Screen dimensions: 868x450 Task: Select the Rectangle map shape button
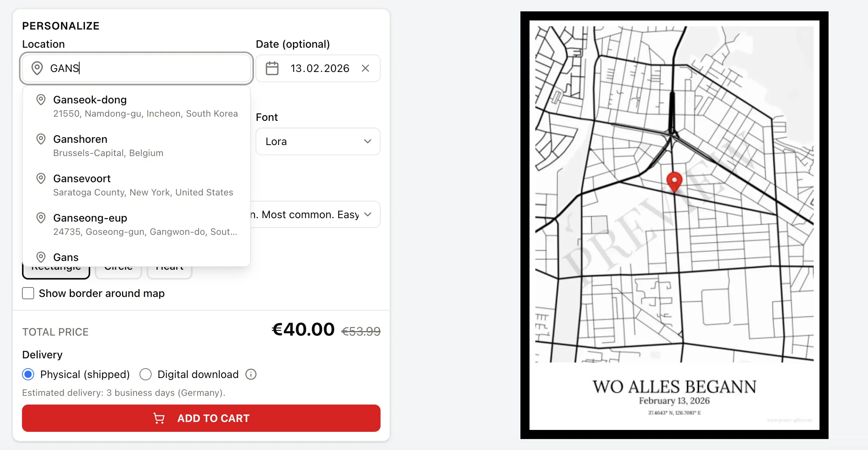[56, 272]
